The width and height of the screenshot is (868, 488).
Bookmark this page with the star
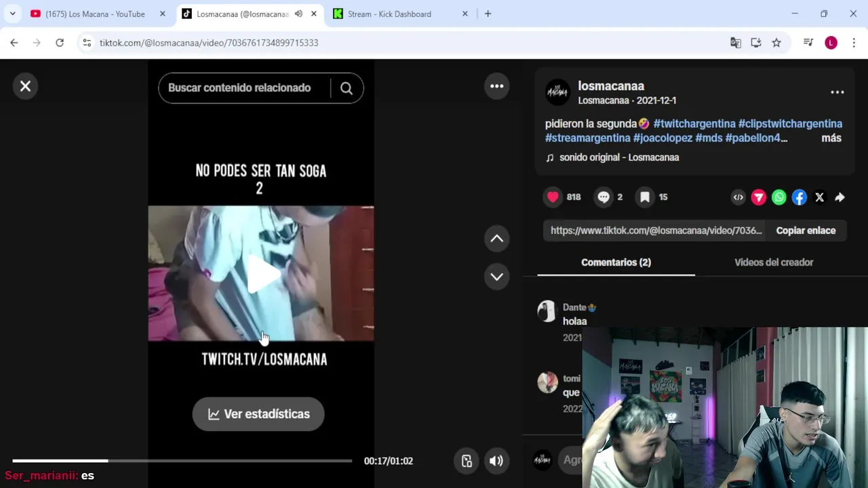(776, 43)
